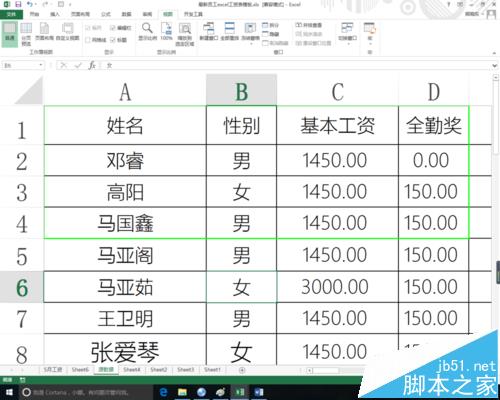The width and height of the screenshot is (500, 400).
Task: Switch to Page Layout view
Action: click(44, 32)
